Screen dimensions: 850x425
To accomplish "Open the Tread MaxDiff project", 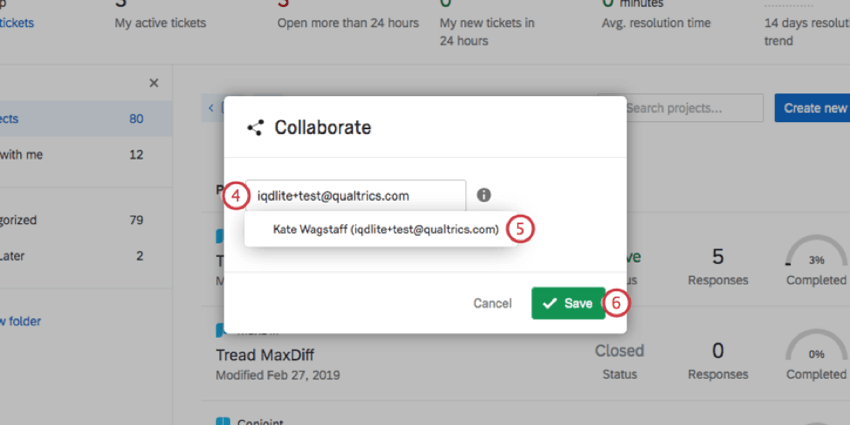I will pyautogui.click(x=265, y=355).
